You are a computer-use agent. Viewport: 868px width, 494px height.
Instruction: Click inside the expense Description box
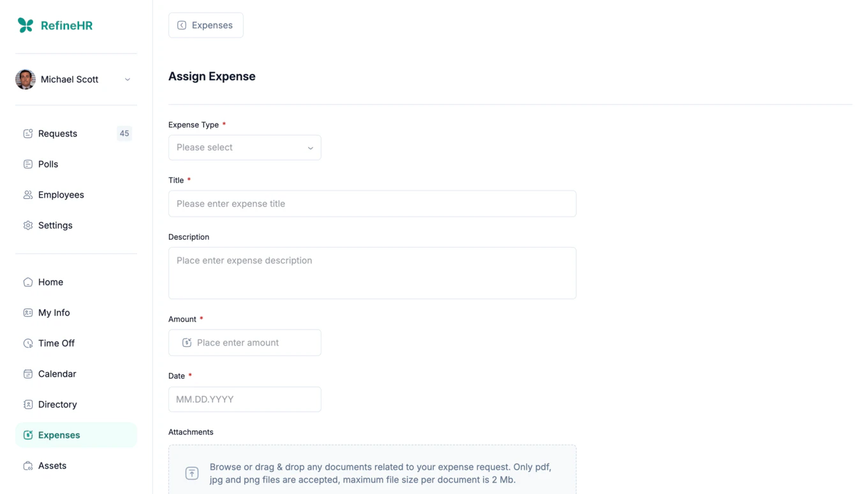click(x=372, y=273)
